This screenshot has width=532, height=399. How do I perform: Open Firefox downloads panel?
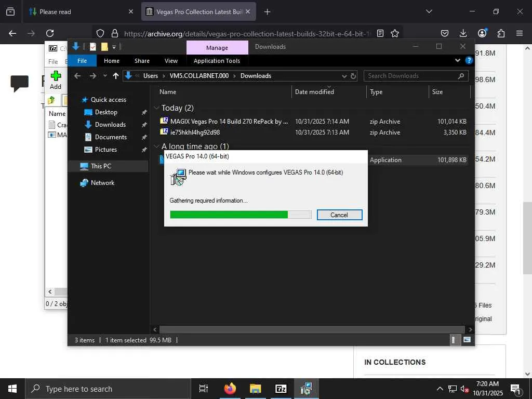(x=463, y=33)
